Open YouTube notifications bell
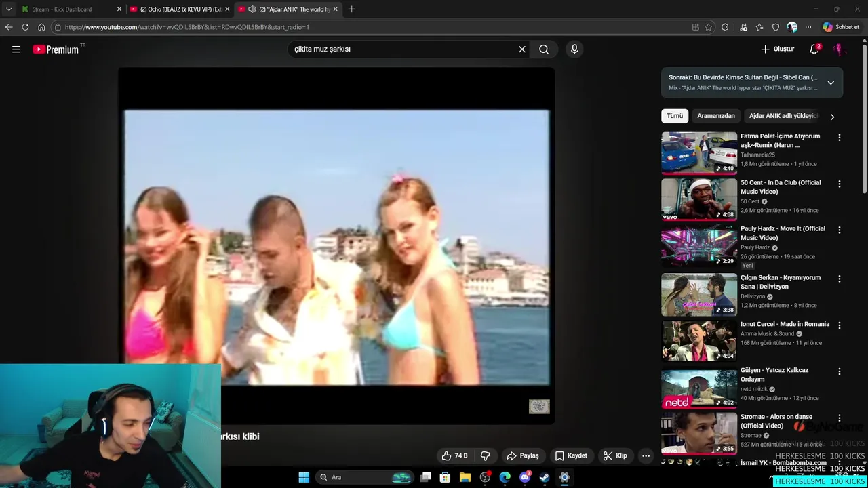The width and height of the screenshot is (868, 488). coord(814,49)
